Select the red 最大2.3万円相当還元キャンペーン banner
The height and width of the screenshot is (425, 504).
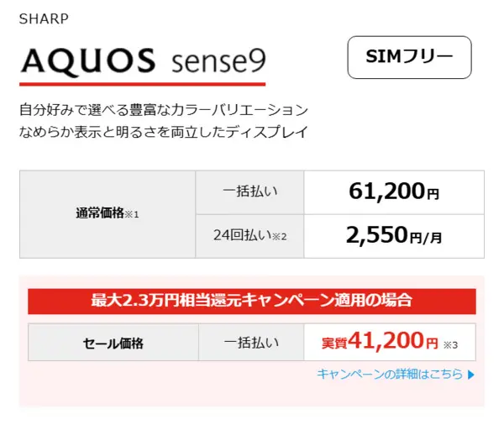coord(251,300)
